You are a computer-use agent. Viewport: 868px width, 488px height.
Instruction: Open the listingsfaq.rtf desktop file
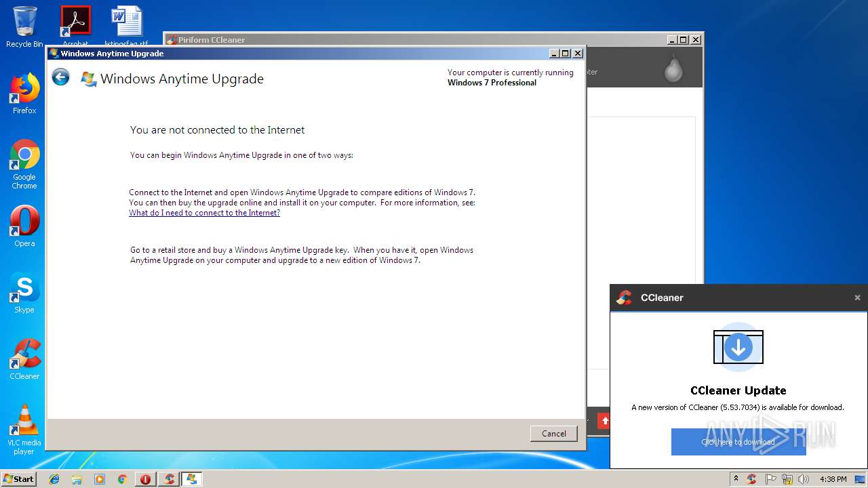[127, 26]
